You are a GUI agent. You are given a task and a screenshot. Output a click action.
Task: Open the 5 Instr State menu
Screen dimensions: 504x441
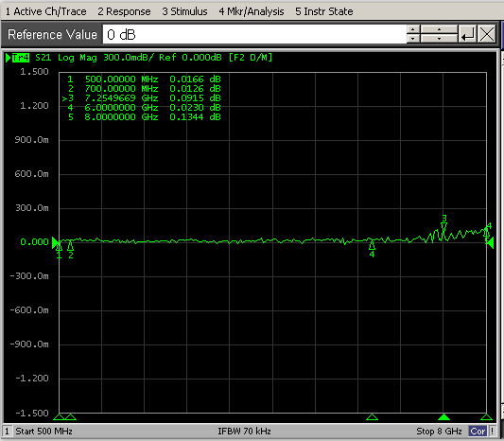[324, 11]
